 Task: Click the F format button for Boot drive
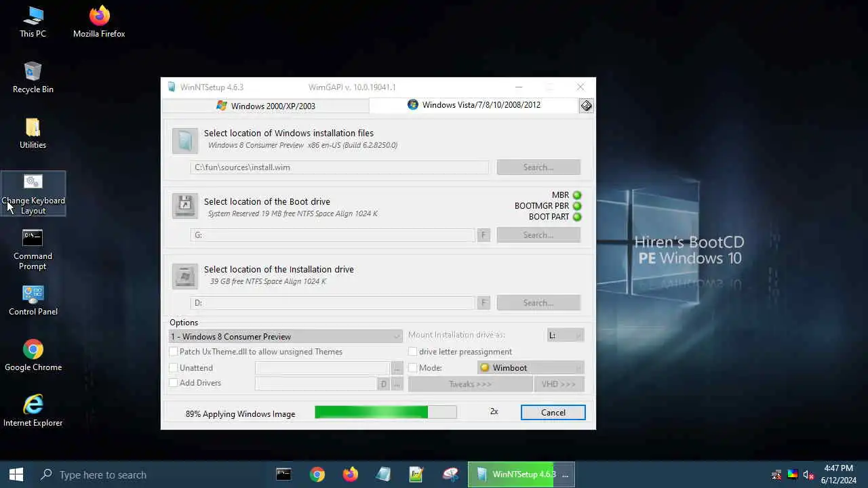pos(484,235)
